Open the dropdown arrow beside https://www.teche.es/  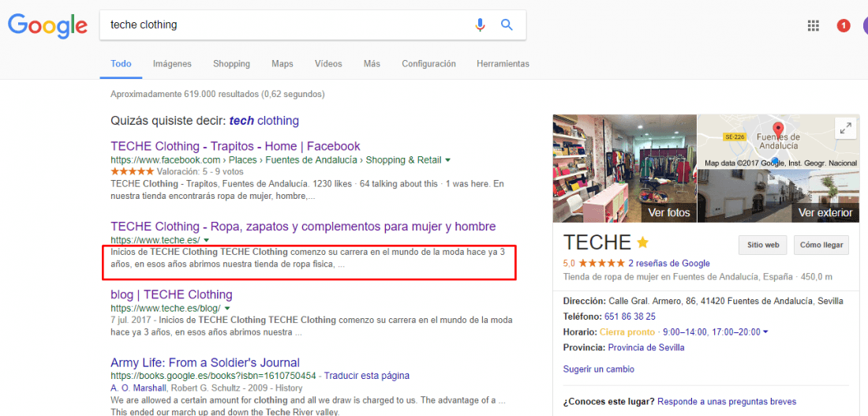[207, 241]
